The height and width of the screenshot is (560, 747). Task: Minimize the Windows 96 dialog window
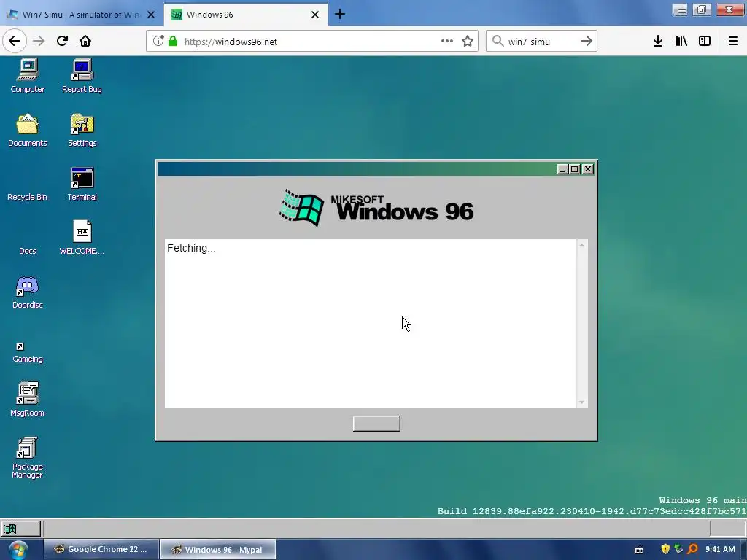click(x=562, y=169)
